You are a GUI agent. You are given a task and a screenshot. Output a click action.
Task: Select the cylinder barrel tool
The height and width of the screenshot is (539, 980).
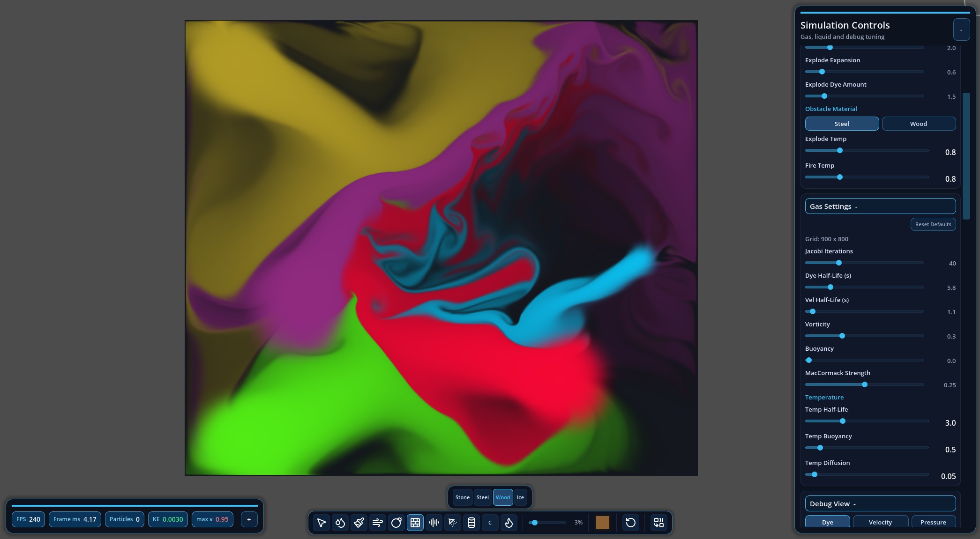click(x=471, y=523)
